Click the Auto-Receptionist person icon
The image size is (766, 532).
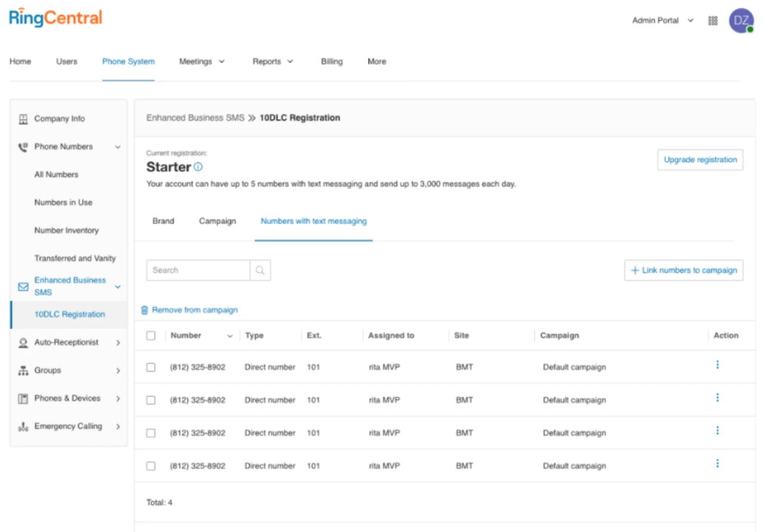23,343
